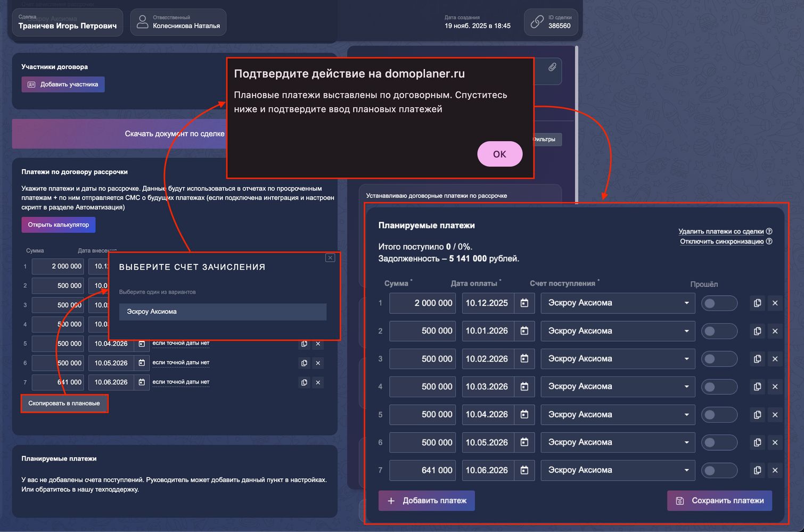Open account dropdown for payment row 1
804x532 pixels.
pos(618,303)
